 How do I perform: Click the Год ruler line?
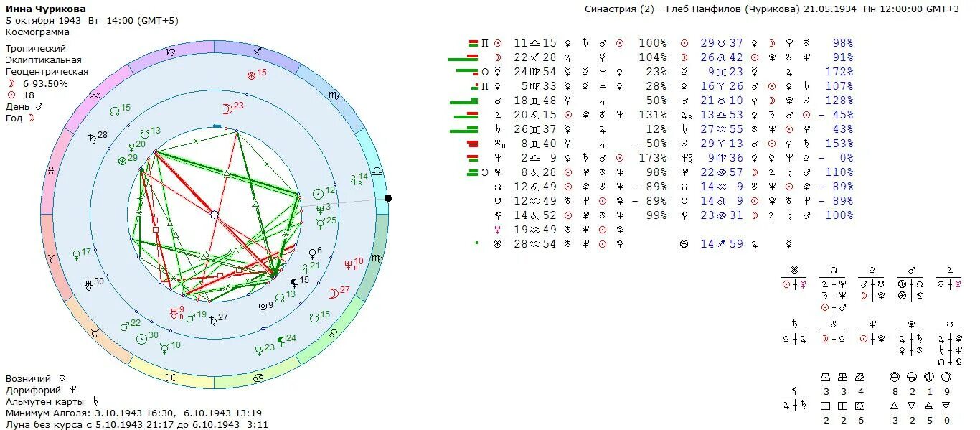(x=21, y=118)
